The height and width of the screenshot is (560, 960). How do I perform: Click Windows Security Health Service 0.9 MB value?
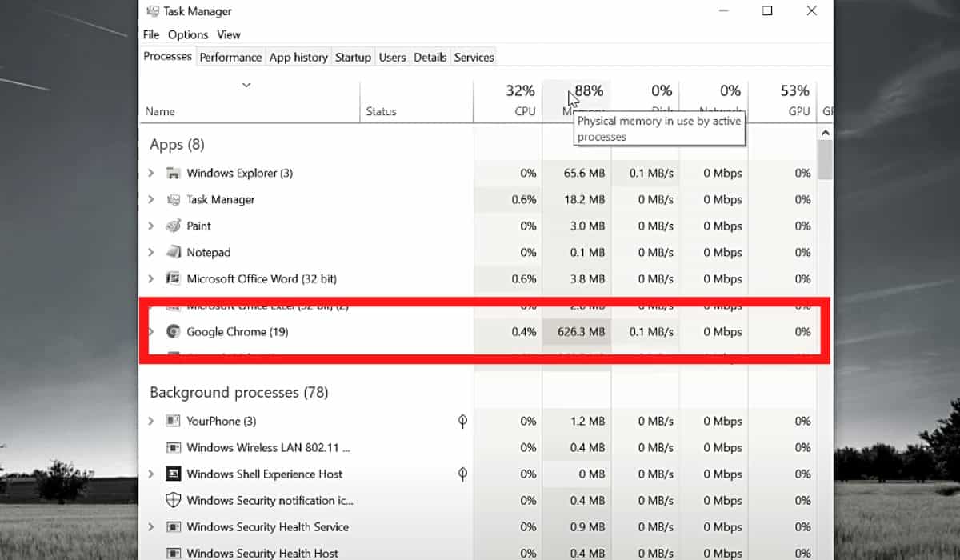[x=587, y=526]
